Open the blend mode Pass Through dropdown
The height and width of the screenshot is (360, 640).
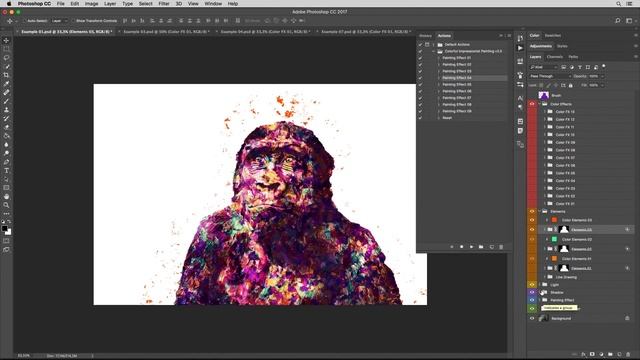[x=550, y=76]
